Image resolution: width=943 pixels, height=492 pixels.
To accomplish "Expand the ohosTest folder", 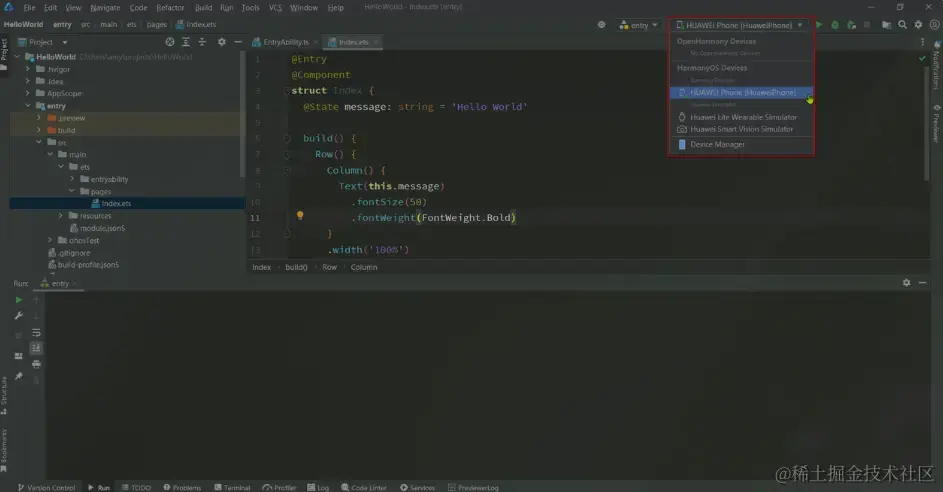I will tap(50, 240).
